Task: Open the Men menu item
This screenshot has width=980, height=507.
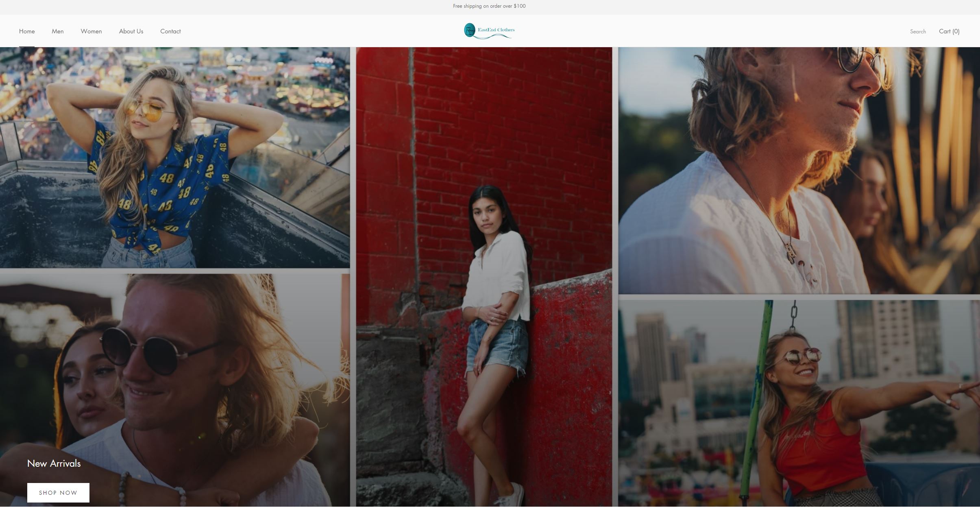Action: (x=58, y=31)
